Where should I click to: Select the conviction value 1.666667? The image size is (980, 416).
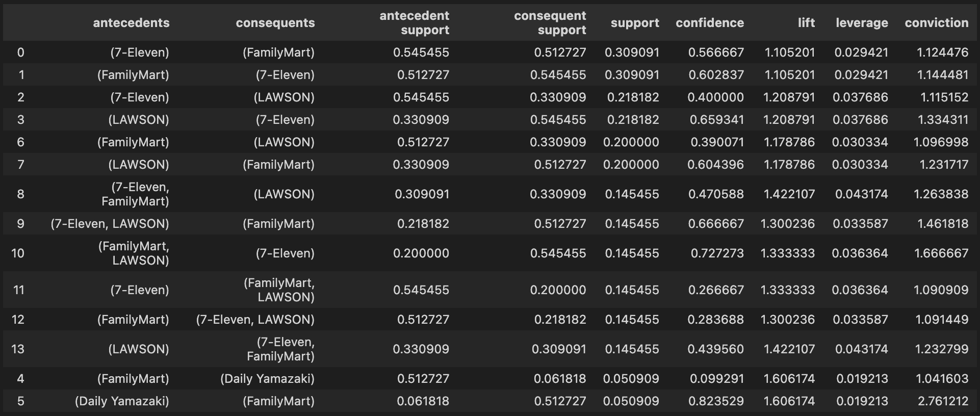tap(941, 253)
